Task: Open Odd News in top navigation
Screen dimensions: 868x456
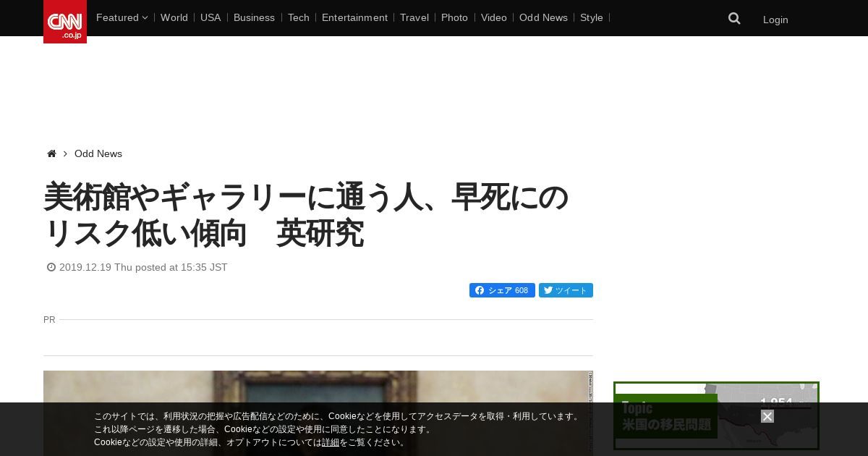Action: [x=543, y=17]
